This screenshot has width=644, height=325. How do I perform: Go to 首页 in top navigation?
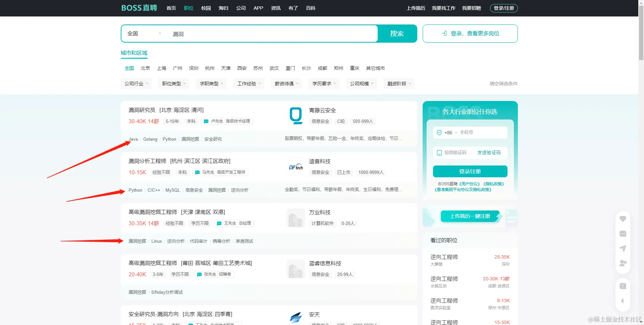point(171,8)
